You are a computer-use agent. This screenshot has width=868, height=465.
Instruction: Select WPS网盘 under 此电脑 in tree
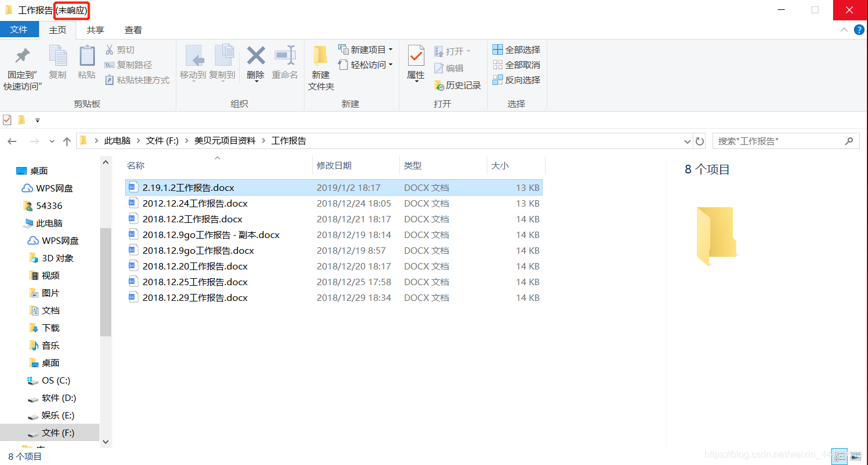tap(53, 240)
